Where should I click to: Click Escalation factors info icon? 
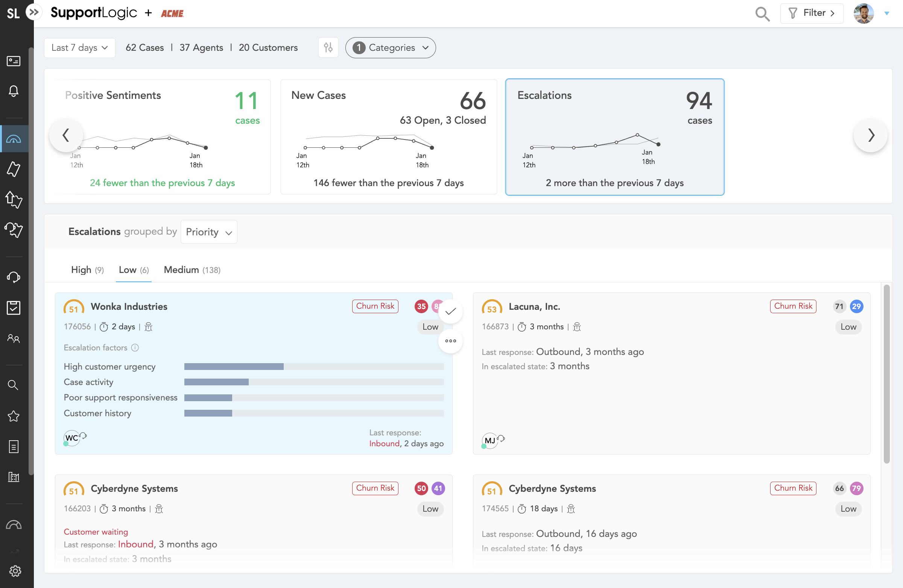tap(135, 348)
